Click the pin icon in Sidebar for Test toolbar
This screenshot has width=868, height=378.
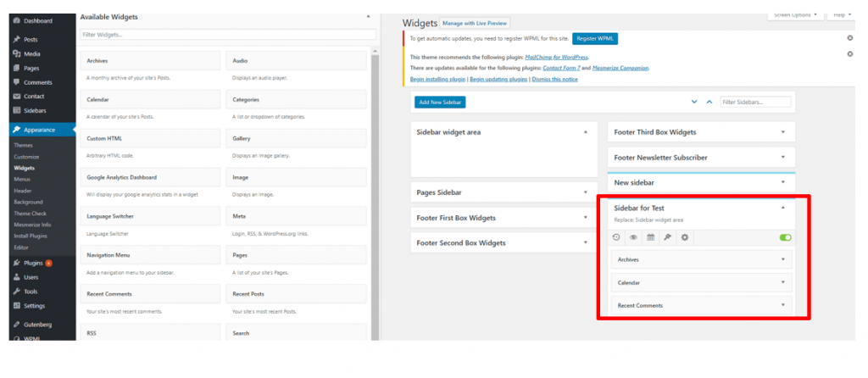point(667,237)
